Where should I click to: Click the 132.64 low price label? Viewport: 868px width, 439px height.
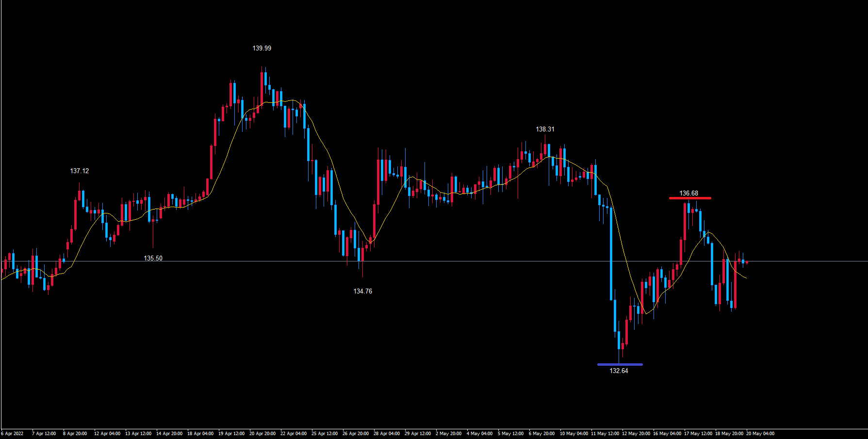[x=619, y=371]
